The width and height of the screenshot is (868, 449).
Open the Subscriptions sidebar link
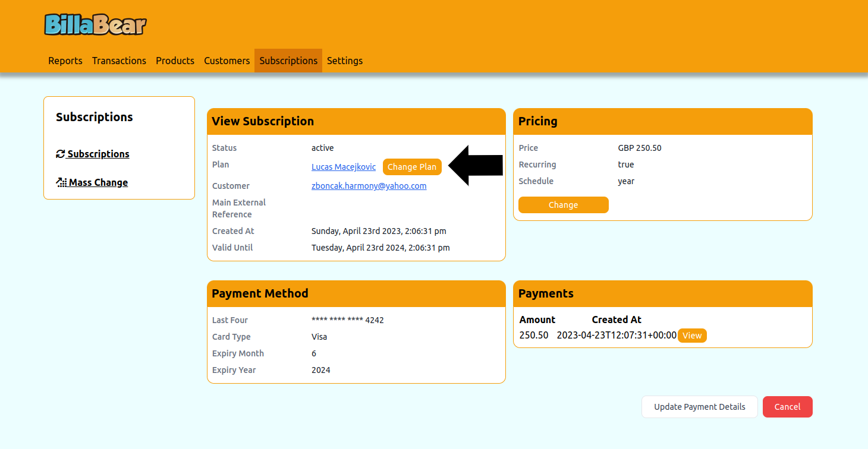(x=93, y=154)
